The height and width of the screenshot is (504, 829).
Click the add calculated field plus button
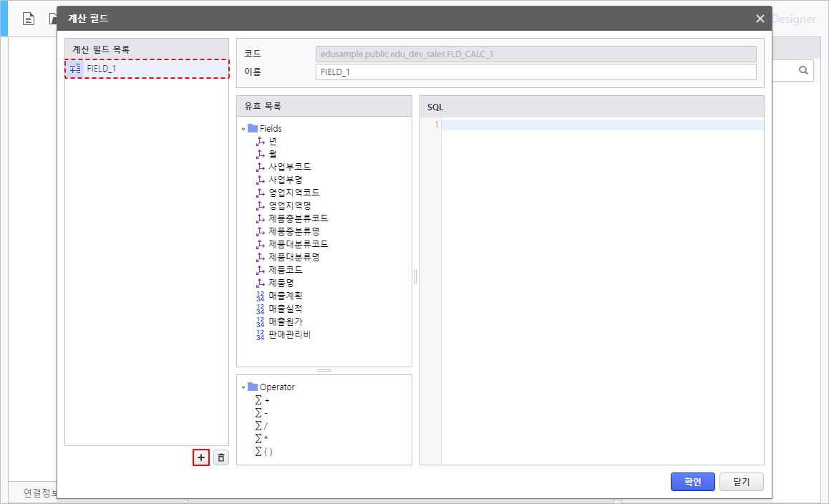pyautogui.click(x=201, y=457)
